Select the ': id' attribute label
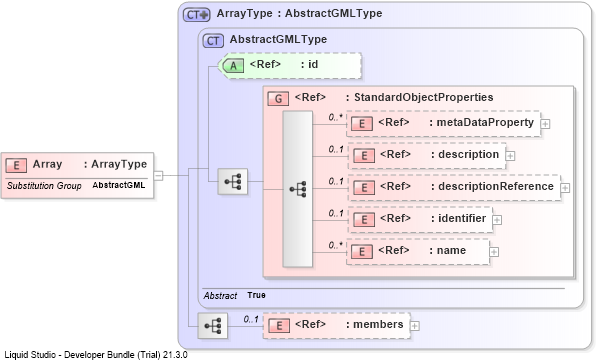Screen dimensions: 596x360 pos(309,64)
